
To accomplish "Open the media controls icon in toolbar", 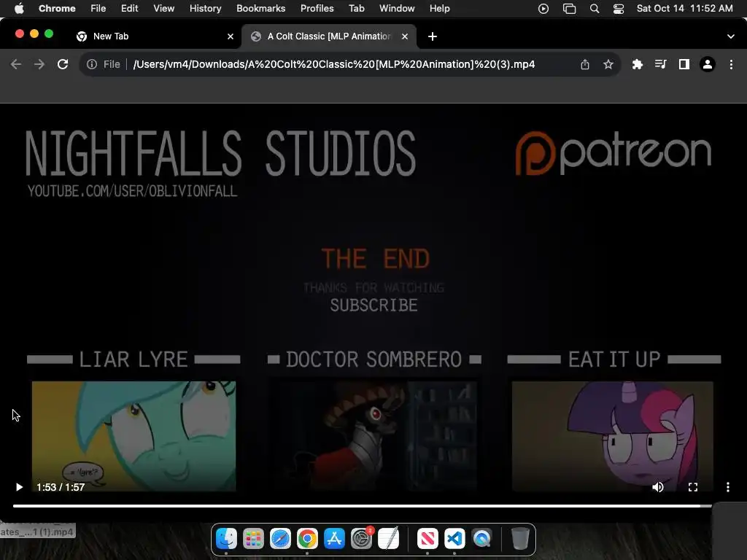I will tap(660, 64).
